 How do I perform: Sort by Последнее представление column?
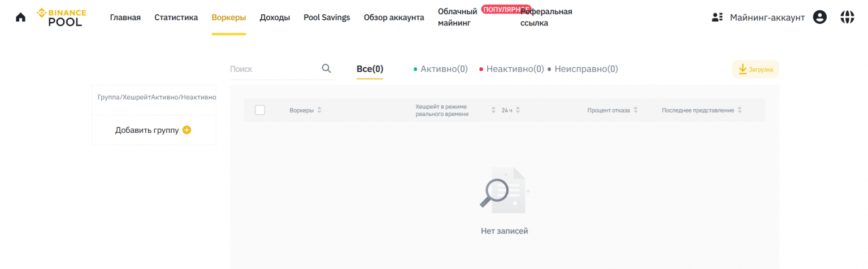740,110
